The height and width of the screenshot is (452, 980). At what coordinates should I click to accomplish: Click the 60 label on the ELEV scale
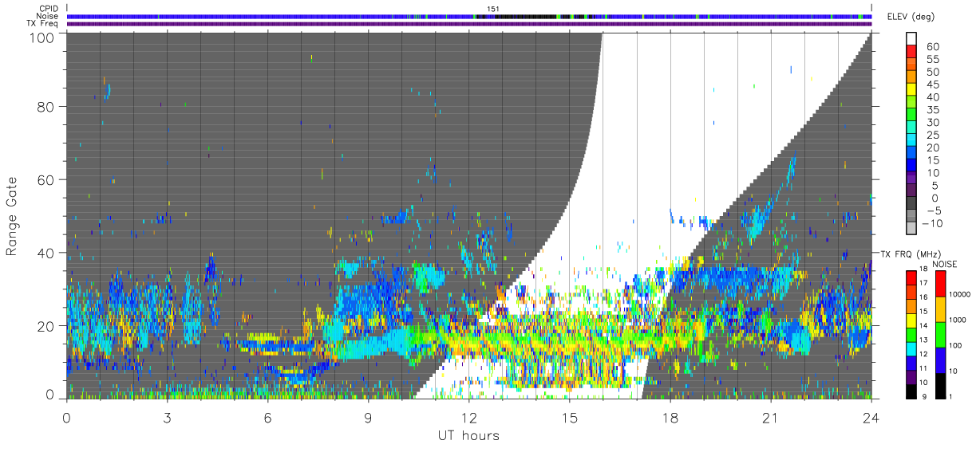click(931, 46)
